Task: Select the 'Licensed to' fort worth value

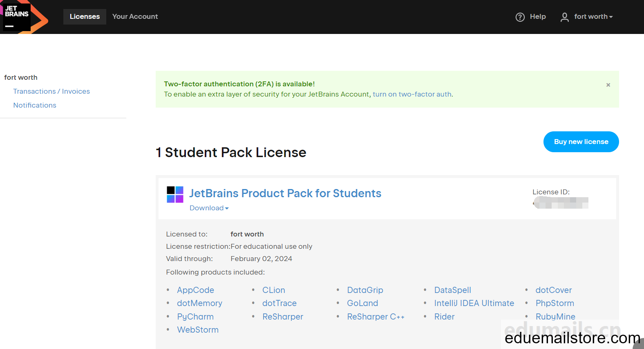Action: 247,234
